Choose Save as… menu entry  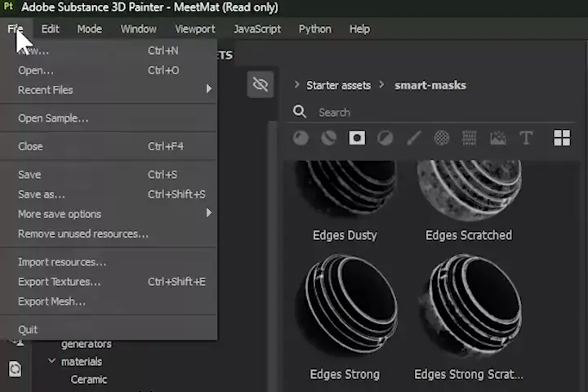coord(109,194)
